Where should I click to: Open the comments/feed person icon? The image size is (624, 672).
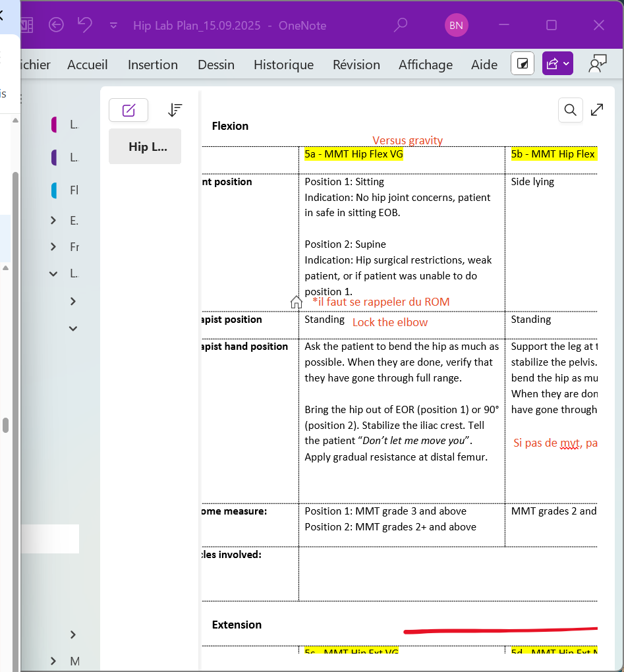(x=598, y=63)
